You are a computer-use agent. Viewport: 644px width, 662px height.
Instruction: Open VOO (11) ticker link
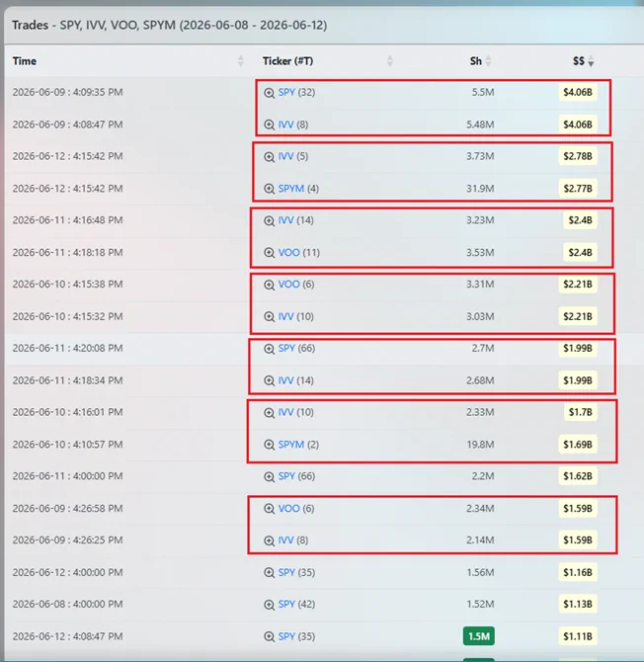pos(288,253)
